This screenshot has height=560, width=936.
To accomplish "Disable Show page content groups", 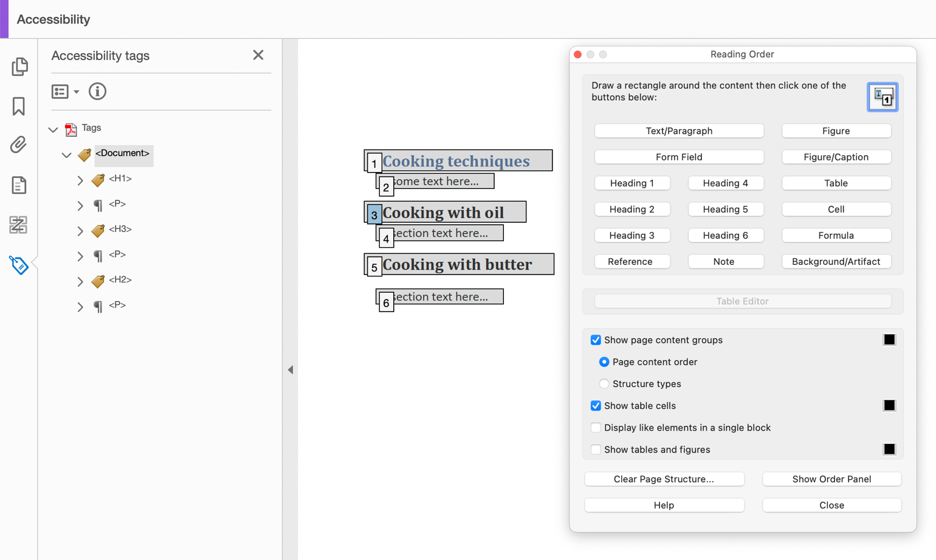I will 596,340.
